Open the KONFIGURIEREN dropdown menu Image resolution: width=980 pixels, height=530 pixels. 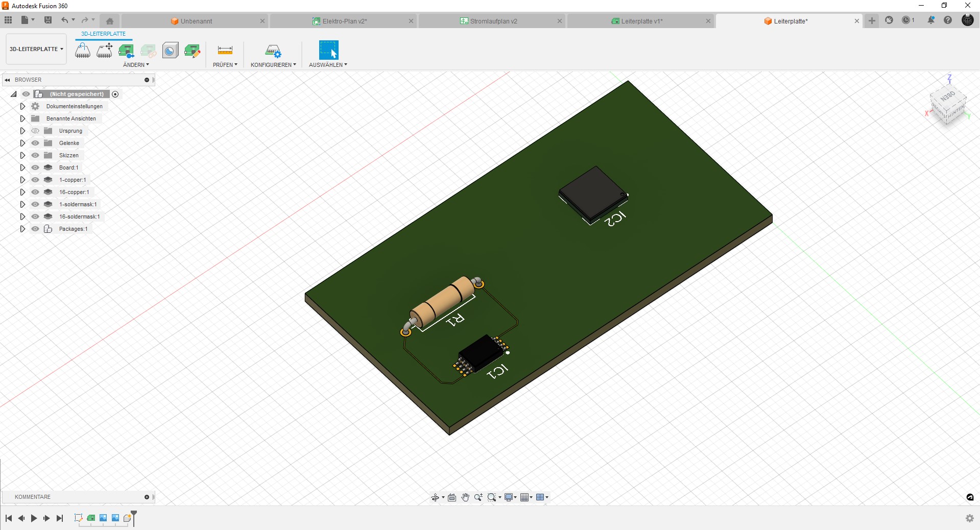273,65
